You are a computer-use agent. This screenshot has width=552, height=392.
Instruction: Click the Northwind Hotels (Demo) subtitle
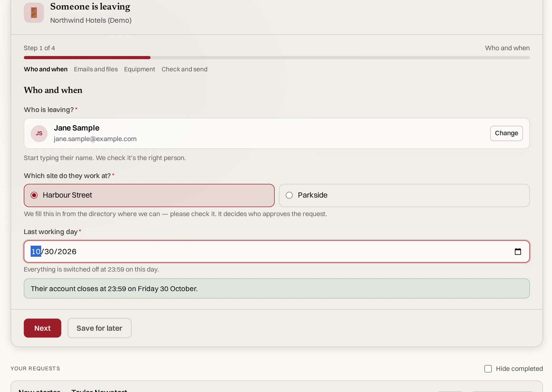(x=91, y=20)
